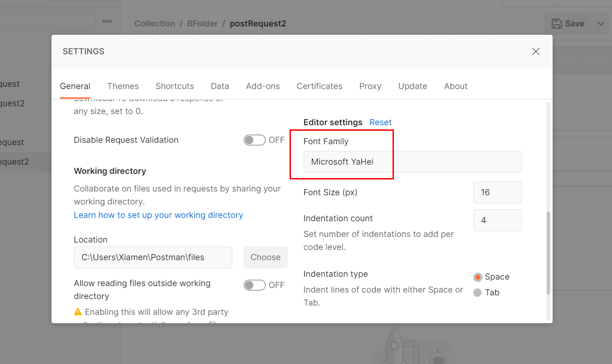Open the Certificates tab

[320, 86]
